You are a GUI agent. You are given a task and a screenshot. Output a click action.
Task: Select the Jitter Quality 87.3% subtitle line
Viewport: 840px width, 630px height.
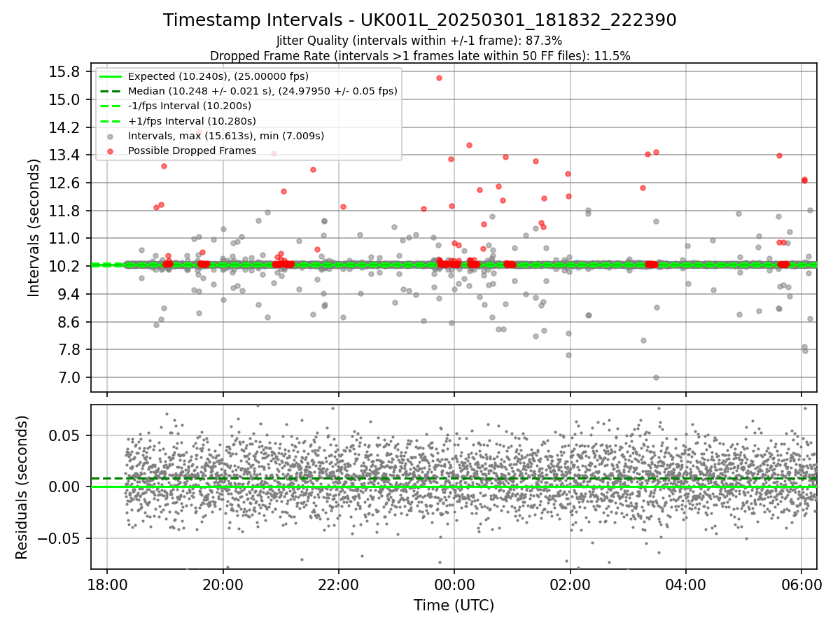click(419, 41)
